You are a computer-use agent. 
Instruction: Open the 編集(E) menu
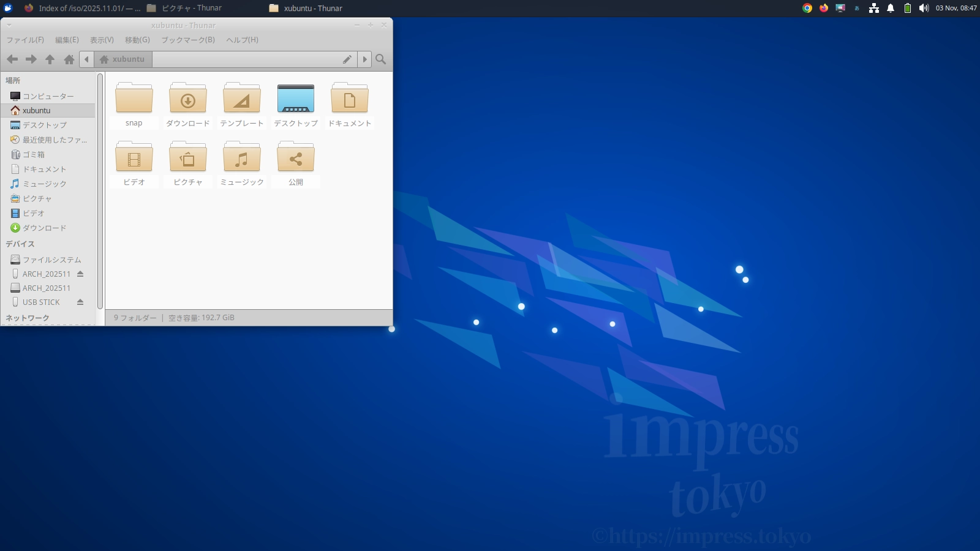coord(67,40)
